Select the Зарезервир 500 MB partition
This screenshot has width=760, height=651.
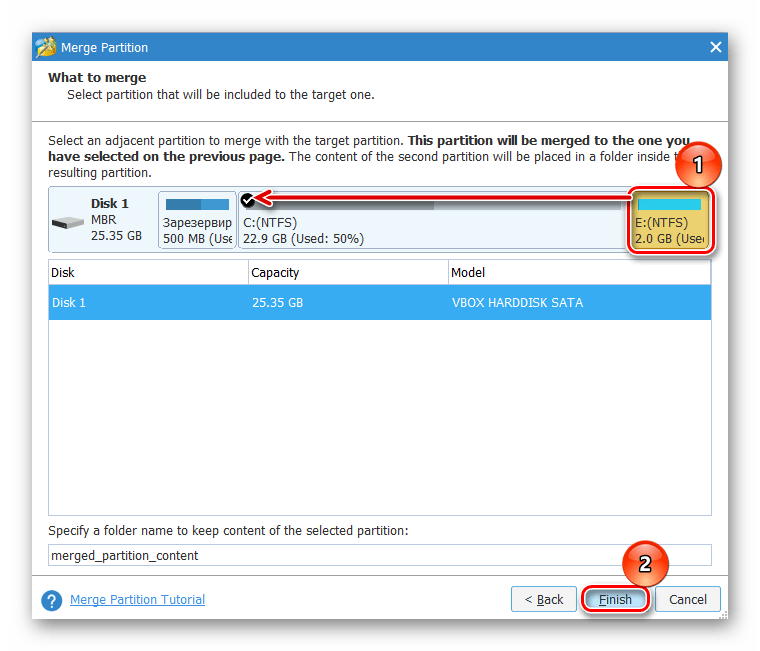[x=197, y=220]
